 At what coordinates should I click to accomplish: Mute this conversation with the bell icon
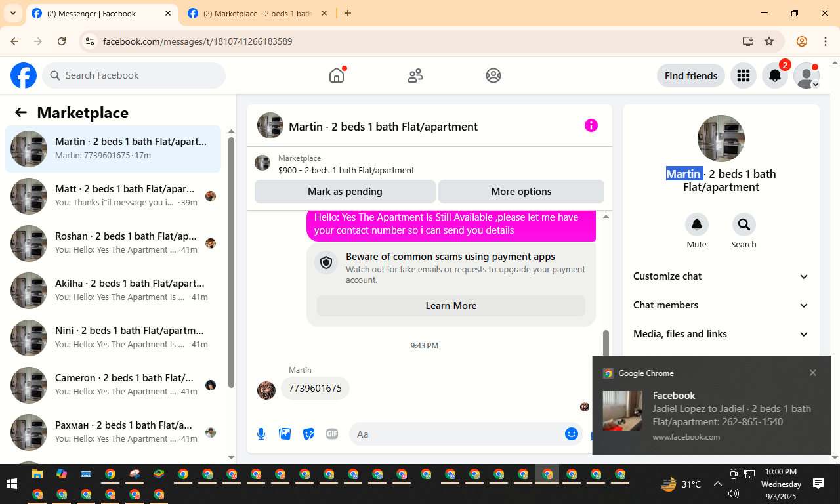click(x=697, y=224)
